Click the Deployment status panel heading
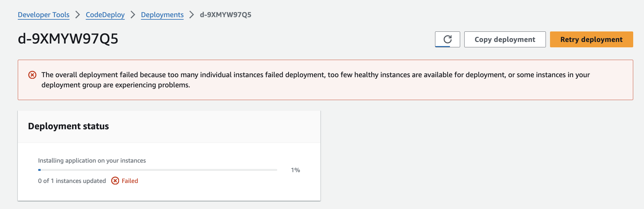 (68, 126)
